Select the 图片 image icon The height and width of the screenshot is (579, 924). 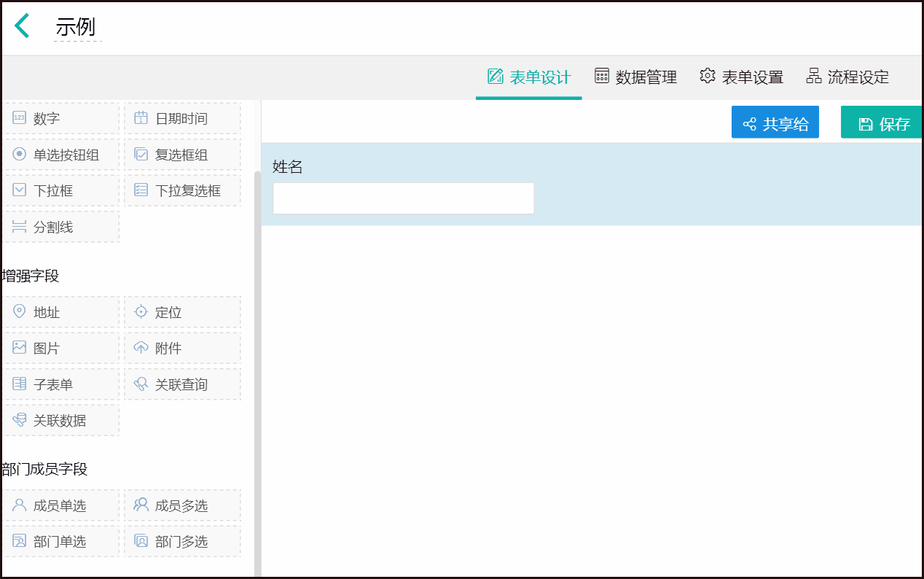[x=20, y=348]
